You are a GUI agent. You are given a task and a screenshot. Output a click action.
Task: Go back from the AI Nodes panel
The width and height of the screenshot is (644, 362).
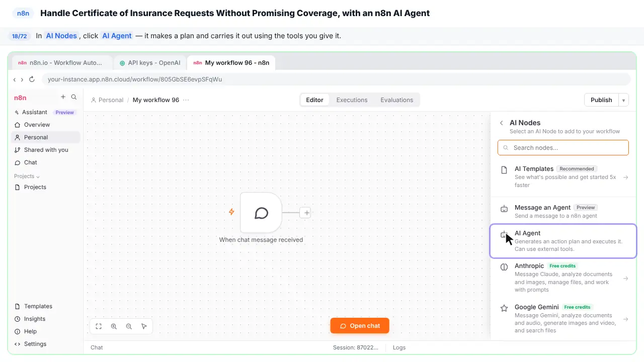tap(501, 123)
